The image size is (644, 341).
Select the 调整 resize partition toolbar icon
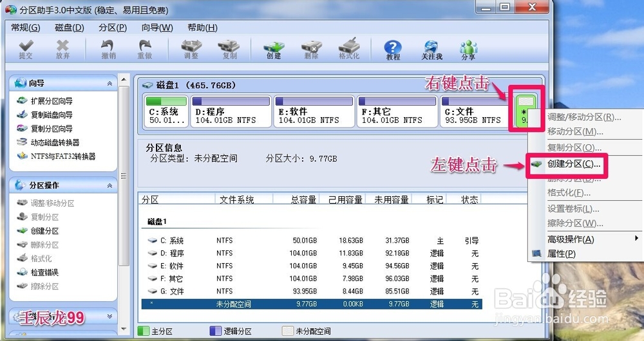click(x=191, y=50)
